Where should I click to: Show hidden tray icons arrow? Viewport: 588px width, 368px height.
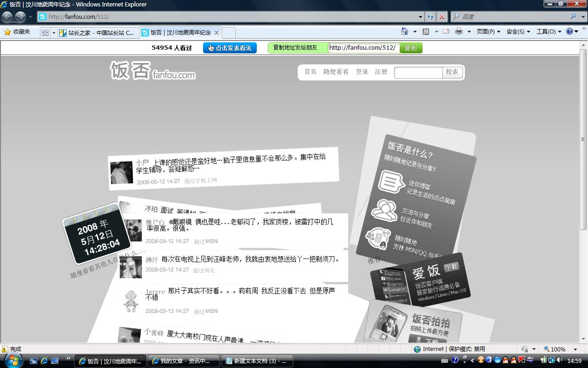(472, 360)
